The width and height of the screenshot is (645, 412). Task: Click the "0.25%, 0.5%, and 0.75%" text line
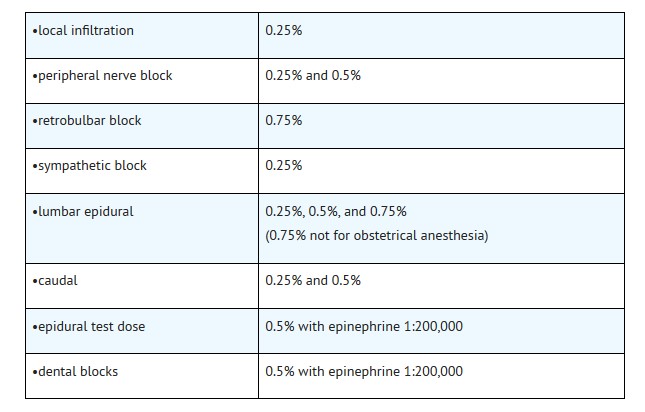pyautogui.click(x=336, y=212)
